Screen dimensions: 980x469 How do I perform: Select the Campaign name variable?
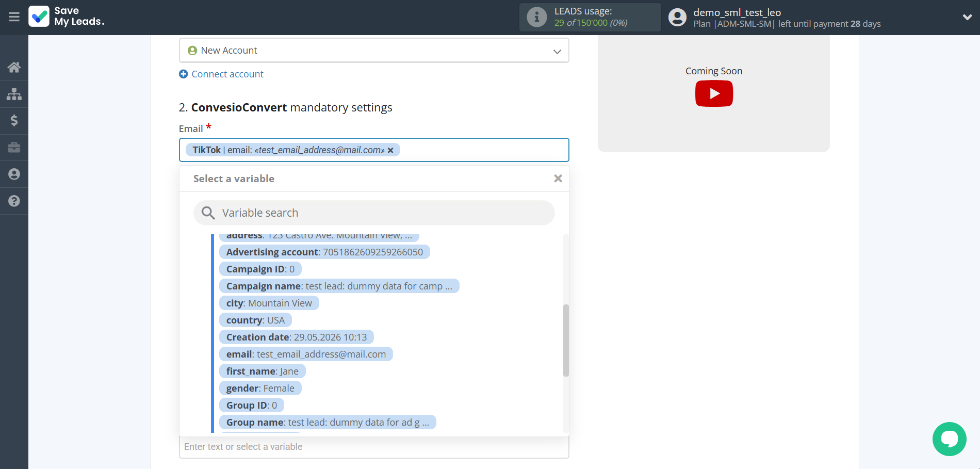point(339,286)
